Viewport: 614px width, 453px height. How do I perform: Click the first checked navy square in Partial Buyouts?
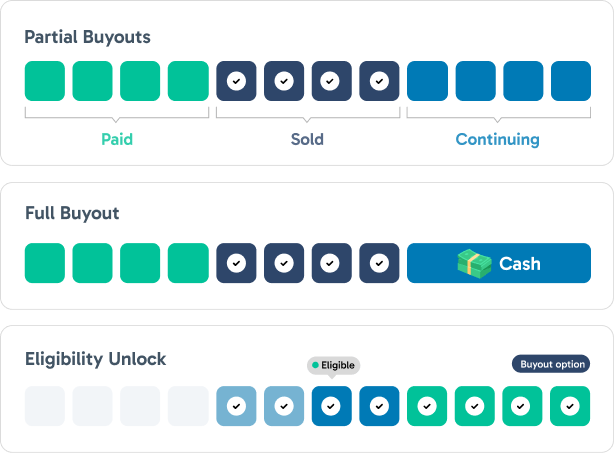[x=236, y=81]
